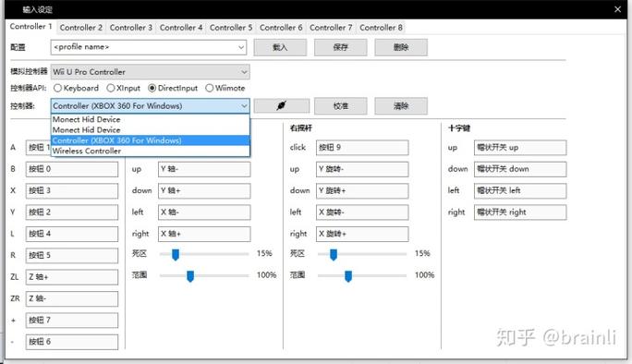Click the R button mapping field
The image size is (632, 364).
72,255
